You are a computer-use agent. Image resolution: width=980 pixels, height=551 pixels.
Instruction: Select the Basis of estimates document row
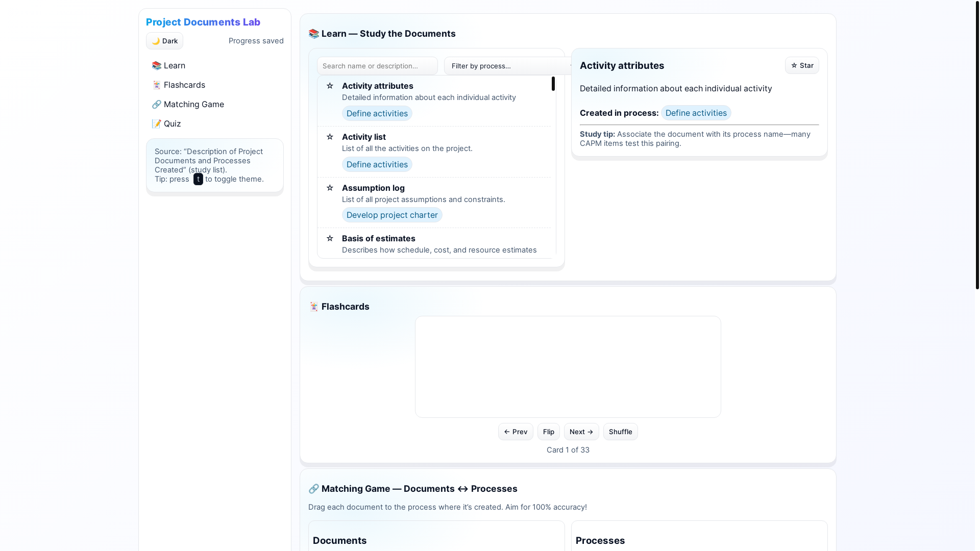[434, 244]
